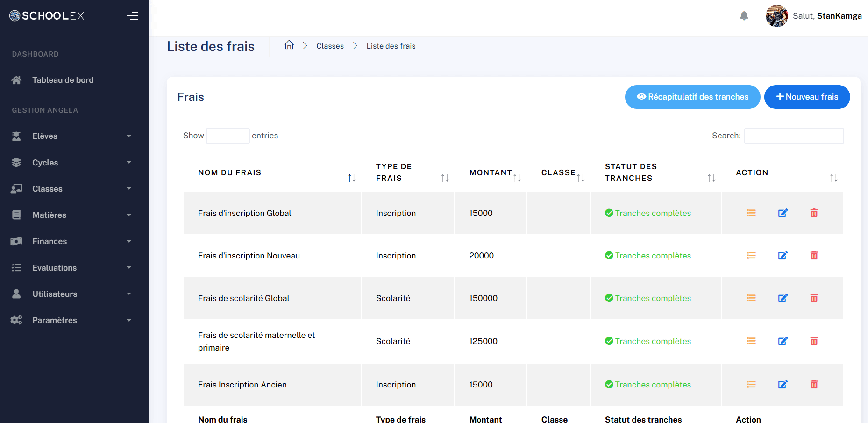Edit Frais d'inscription Nouveau

783,256
